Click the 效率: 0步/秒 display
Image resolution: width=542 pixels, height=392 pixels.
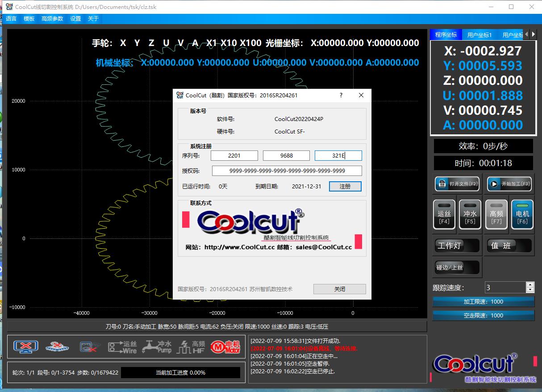(484, 146)
